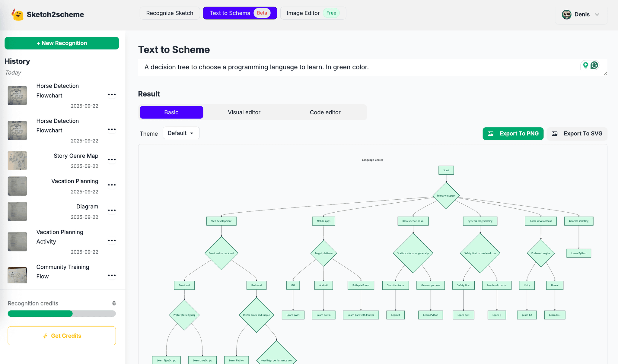Open the Story Genre Map thumbnail
This screenshot has width=618, height=364.
17,160
